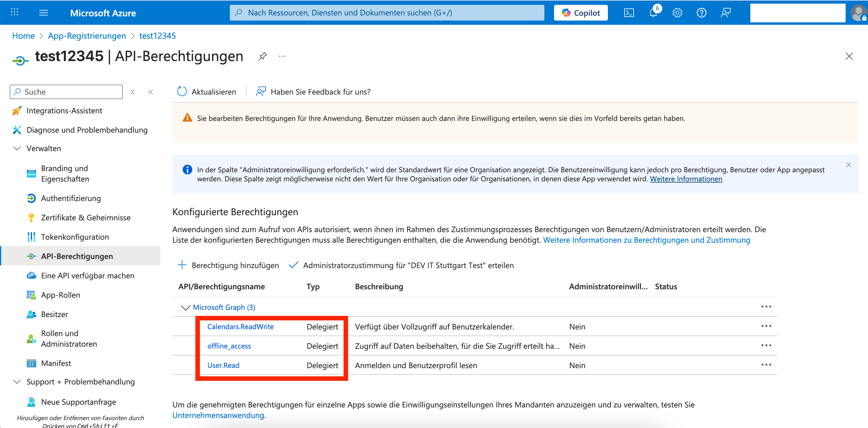The image size is (868, 428).
Task: Dismiss the blue info banner
Action: (848, 165)
